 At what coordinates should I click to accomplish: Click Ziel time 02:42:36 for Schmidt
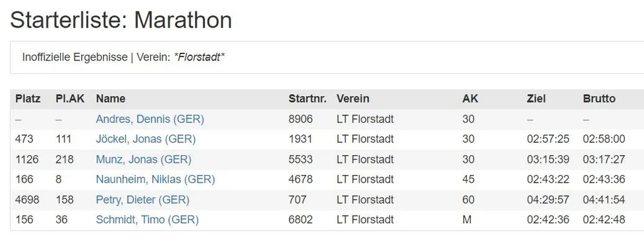click(548, 220)
